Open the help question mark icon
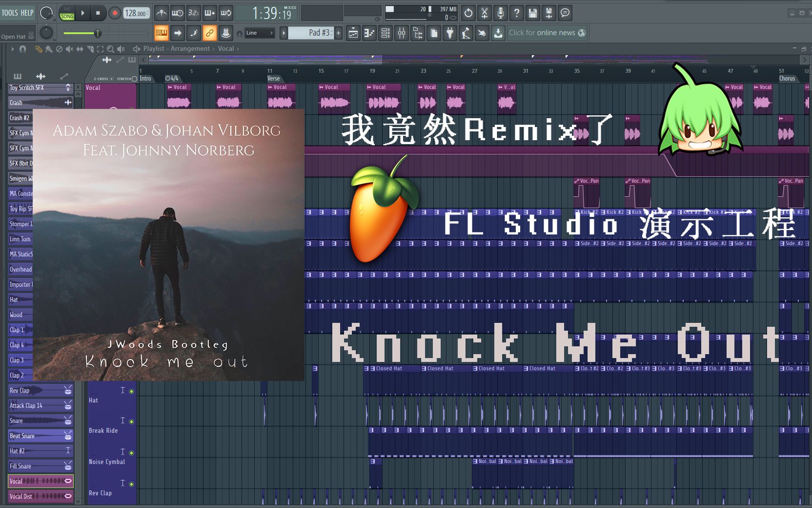The image size is (812, 508). pyautogui.click(x=517, y=13)
